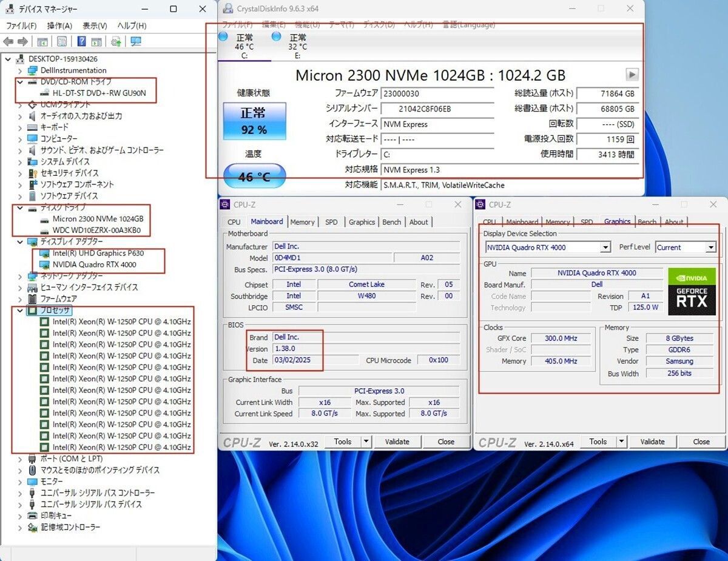Click the セキュリティ デバイス key icon

(x=33, y=173)
